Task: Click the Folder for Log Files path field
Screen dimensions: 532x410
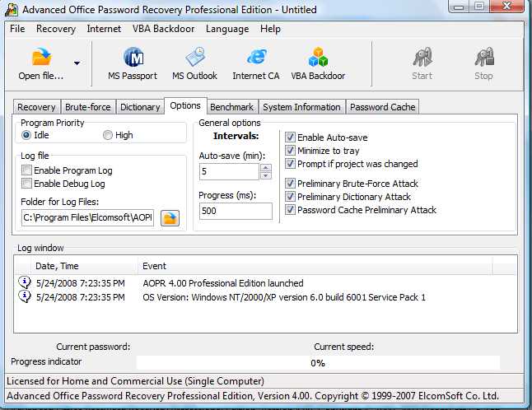Action: coord(88,217)
